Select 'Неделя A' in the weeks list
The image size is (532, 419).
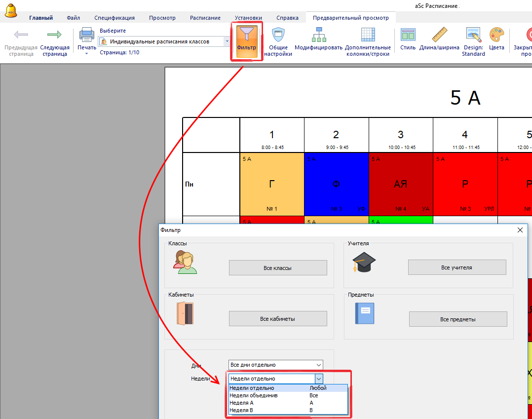(x=242, y=403)
